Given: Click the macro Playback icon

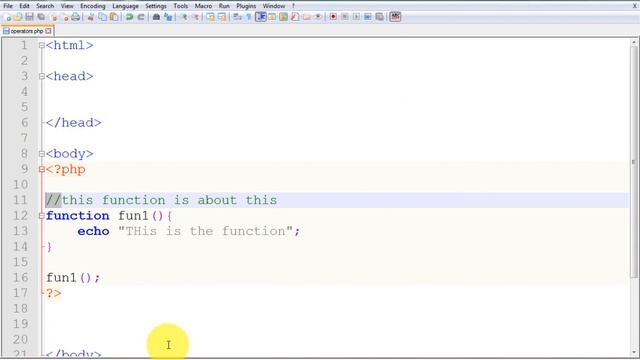Looking at the screenshot, I should point(356,17).
